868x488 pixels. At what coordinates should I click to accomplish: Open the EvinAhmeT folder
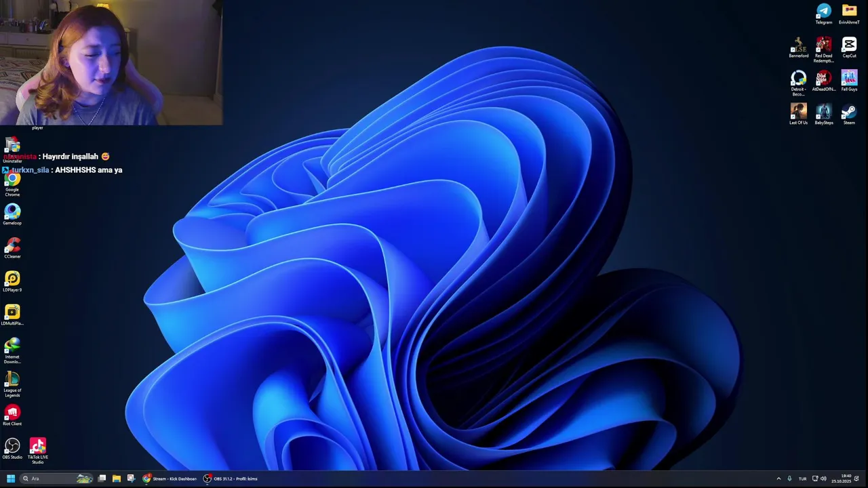click(849, 14)
